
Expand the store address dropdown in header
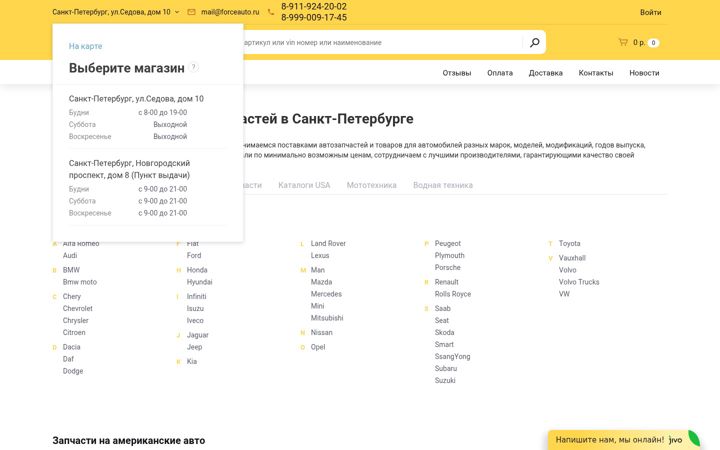point(116,12)
